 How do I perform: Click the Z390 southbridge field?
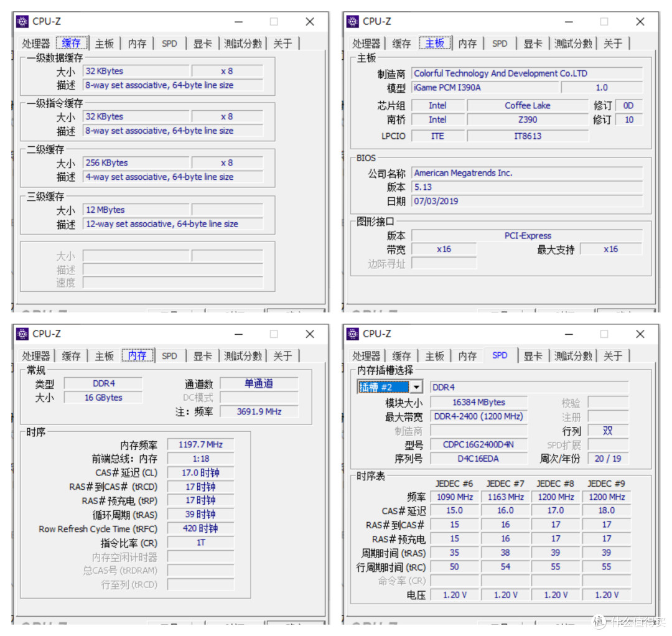528,119
